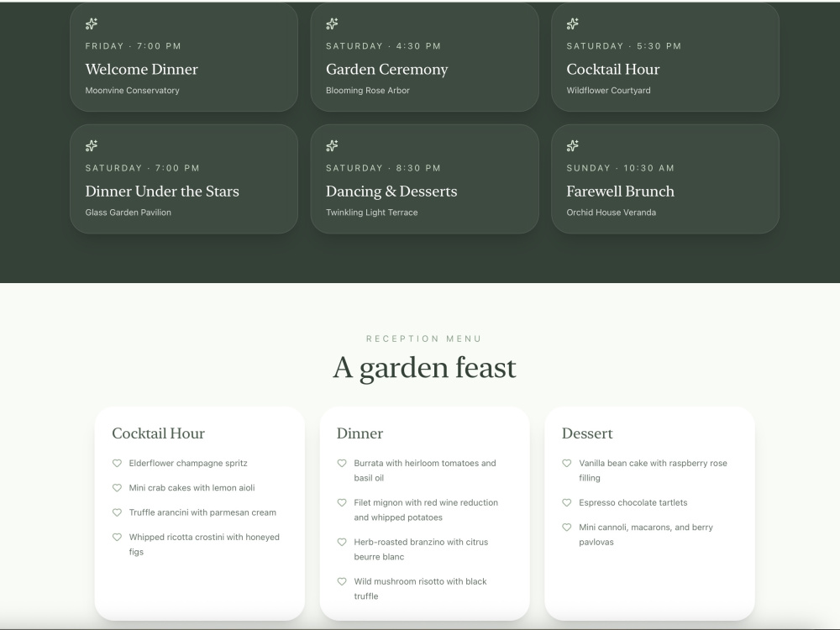840x630 pixels.
Task: Click heart icon beside Whipped ricotta crostini
Action: click(x=117, y=538)
